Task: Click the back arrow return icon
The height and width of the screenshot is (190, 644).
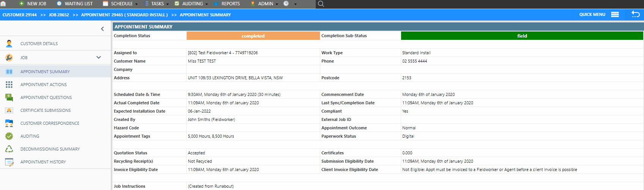Action: tap(635, 14)
